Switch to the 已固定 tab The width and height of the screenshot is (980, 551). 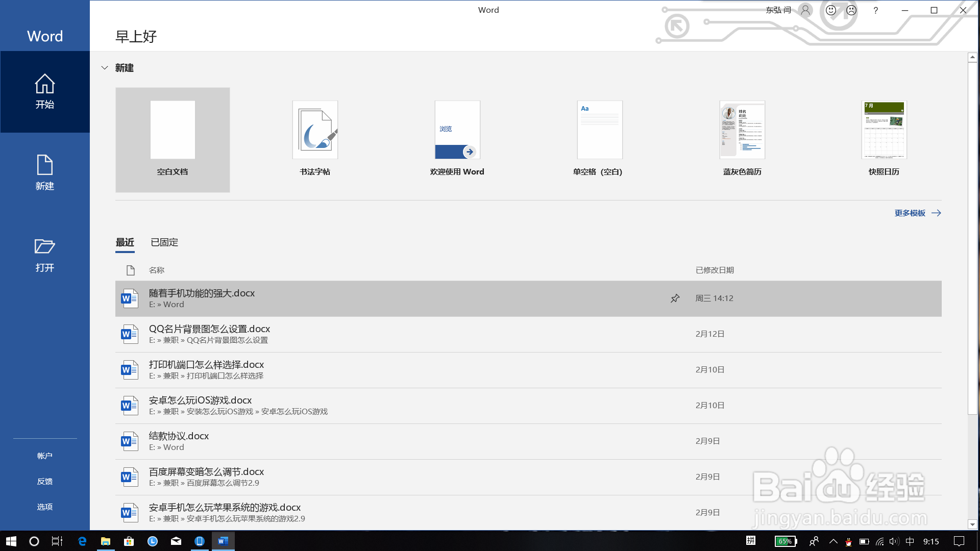pos(164,242)
